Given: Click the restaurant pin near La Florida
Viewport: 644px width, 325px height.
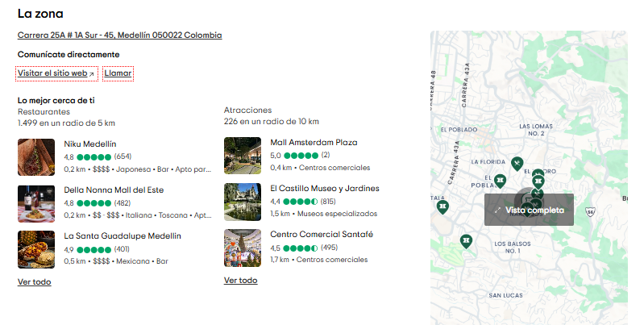Looking at the screenshot, I should pos(517,163).
